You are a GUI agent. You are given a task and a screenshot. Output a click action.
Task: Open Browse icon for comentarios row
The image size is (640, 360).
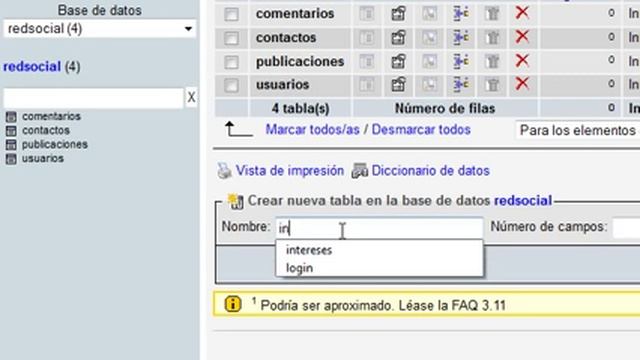(367, 13)
